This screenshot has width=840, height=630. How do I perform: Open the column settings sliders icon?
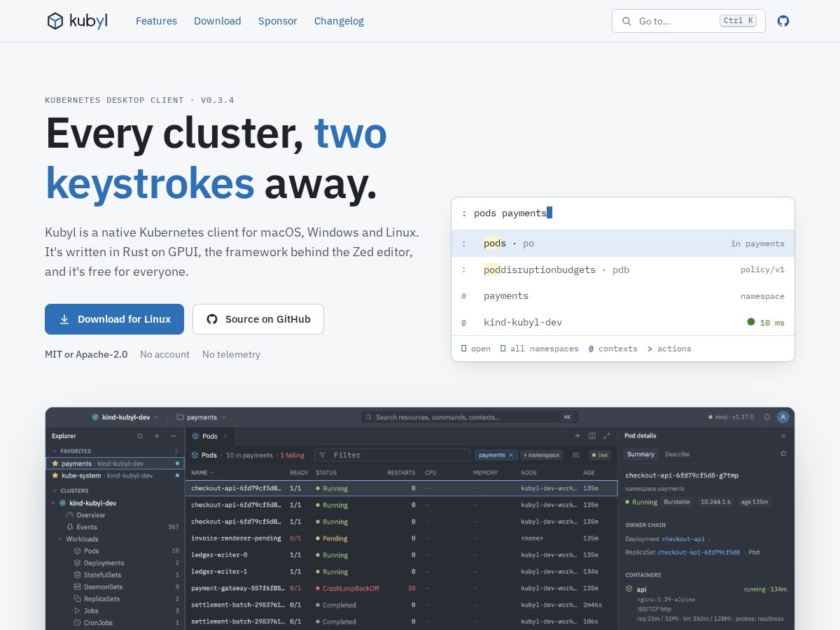(576, 455)
